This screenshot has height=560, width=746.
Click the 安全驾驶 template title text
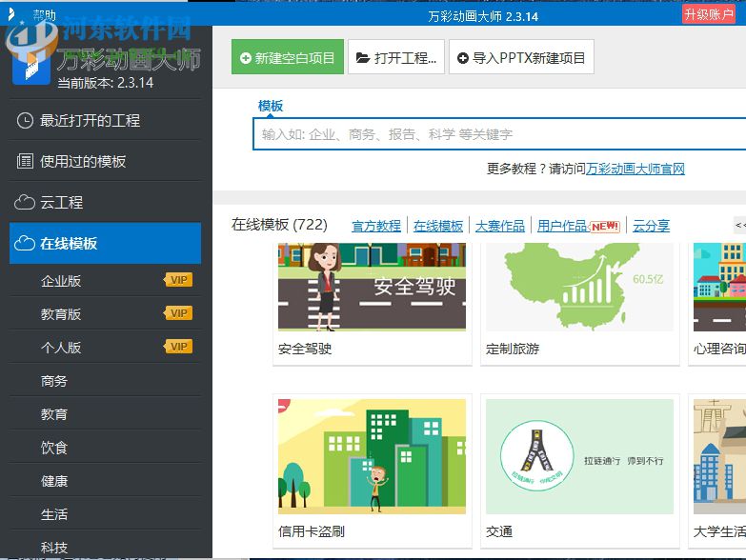(305, 349)
